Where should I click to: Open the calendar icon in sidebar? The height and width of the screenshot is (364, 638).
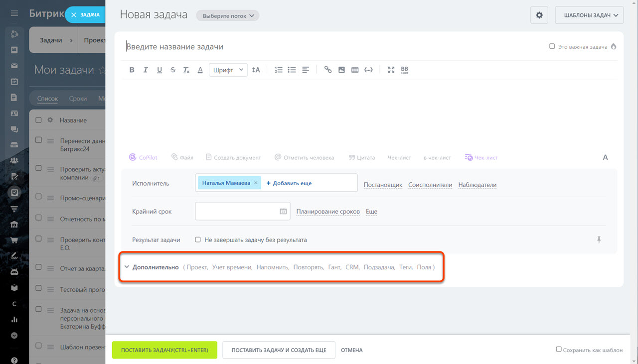pos(14,82)
